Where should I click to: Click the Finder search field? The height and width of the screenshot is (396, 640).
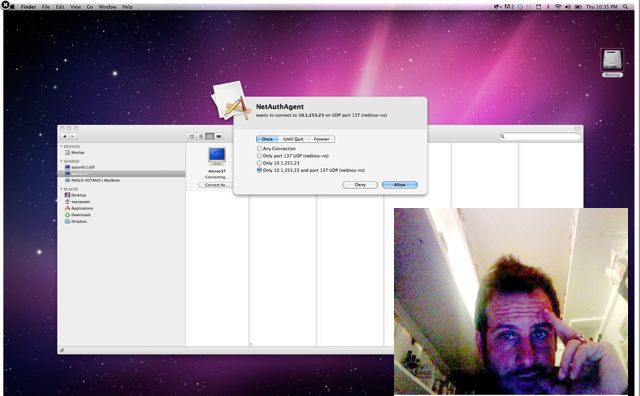pos(539,136)
